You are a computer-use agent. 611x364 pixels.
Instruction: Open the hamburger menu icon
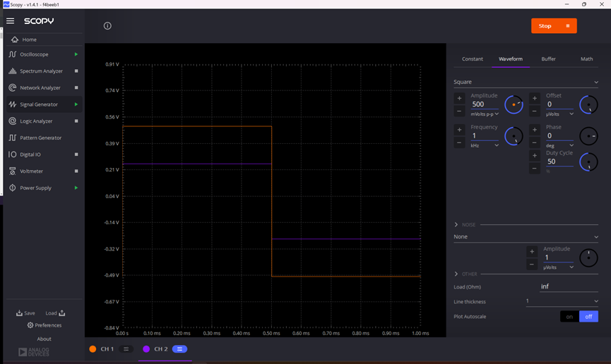10,21
